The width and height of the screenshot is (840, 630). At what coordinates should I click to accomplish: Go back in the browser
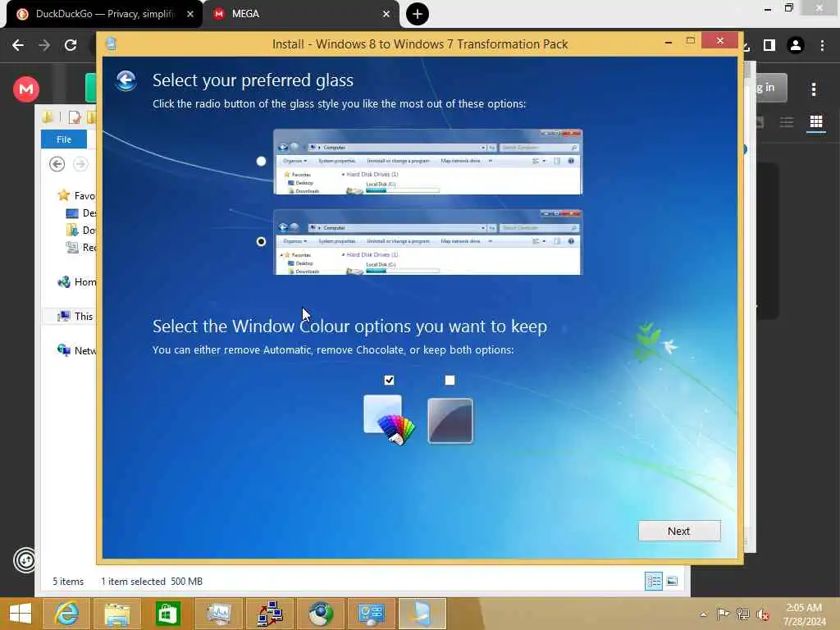coord(18,45)
